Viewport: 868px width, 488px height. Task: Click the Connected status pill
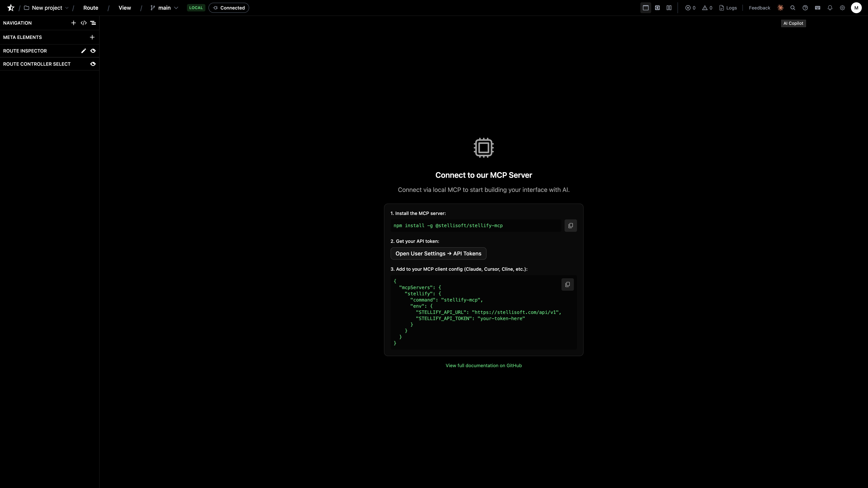[x=228, y=7]
